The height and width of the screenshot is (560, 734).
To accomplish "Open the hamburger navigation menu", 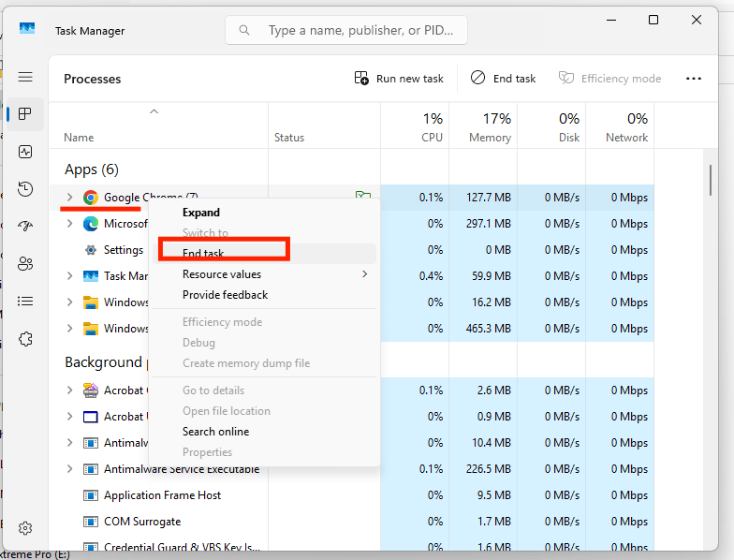I will click(x=25, y=77).
